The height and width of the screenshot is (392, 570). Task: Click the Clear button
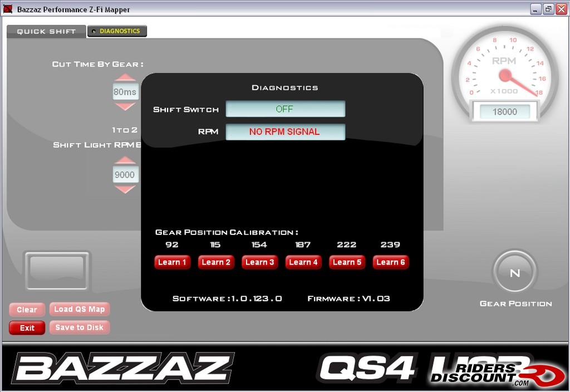27,310
